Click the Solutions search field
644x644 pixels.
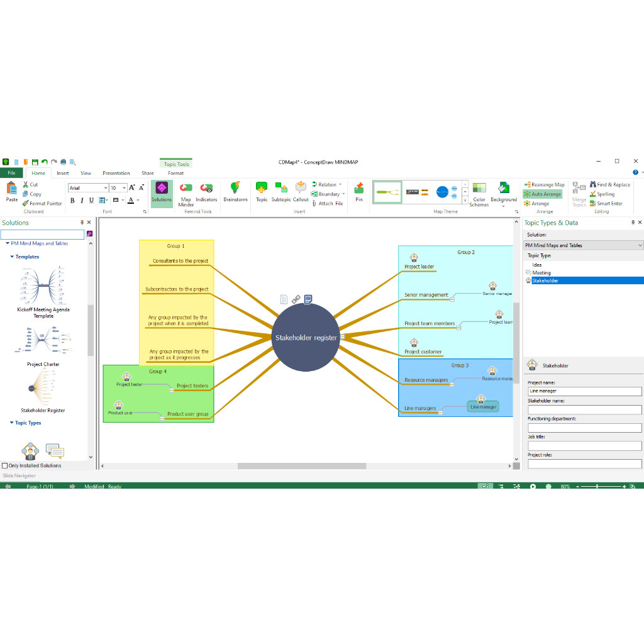[x=42, y=234]
